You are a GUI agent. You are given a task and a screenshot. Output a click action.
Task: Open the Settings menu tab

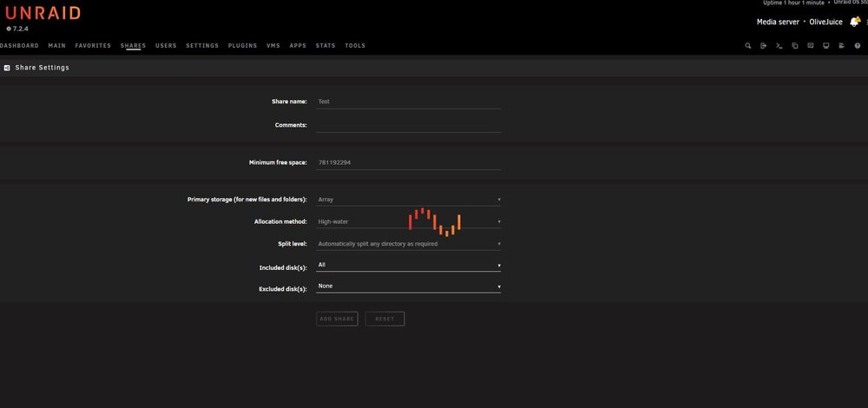point(202,46)
